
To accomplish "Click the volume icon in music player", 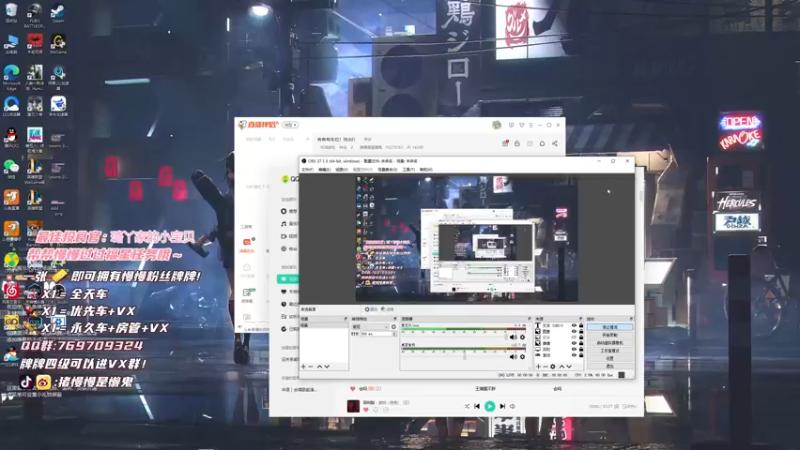I will [x=512, y=406].
